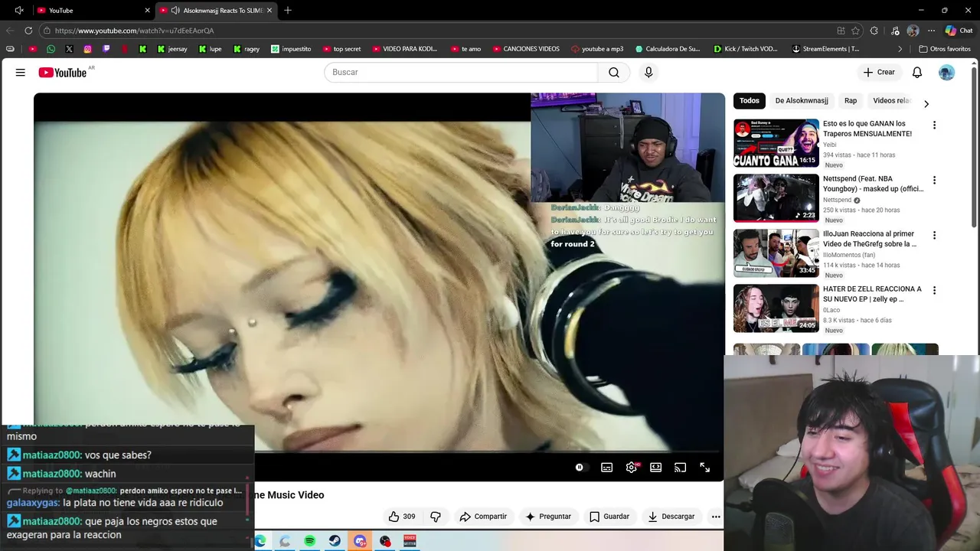Select the Rap filter chip
The width and height of the screenshot is (980, 551).
pyautogui.click(x=851, y=100)
